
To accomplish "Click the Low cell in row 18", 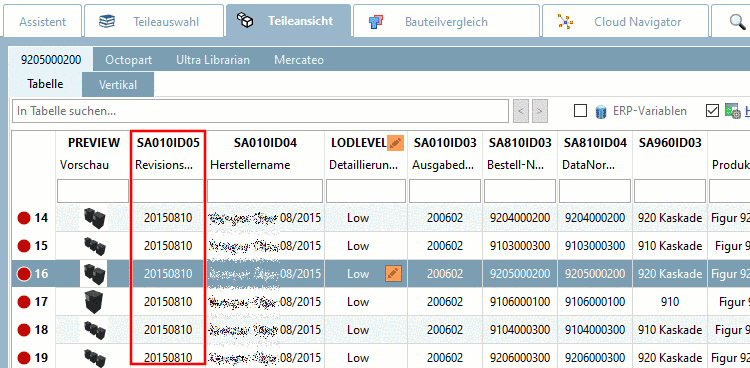I will [366, 330].
